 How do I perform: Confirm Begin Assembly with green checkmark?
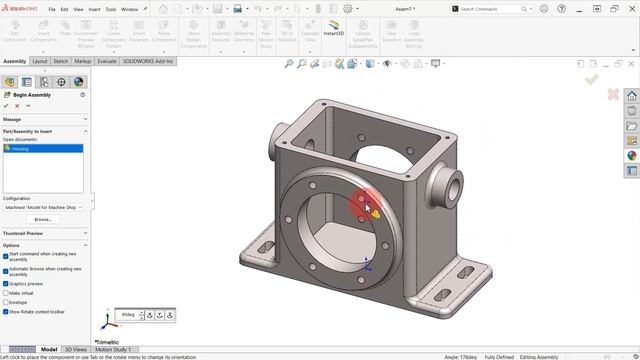[6, 106]
